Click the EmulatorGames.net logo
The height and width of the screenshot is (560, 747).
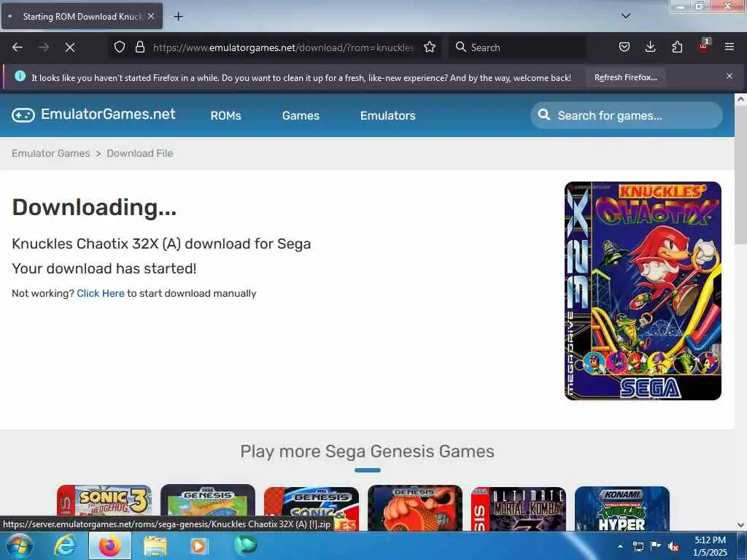click(93, 114)
